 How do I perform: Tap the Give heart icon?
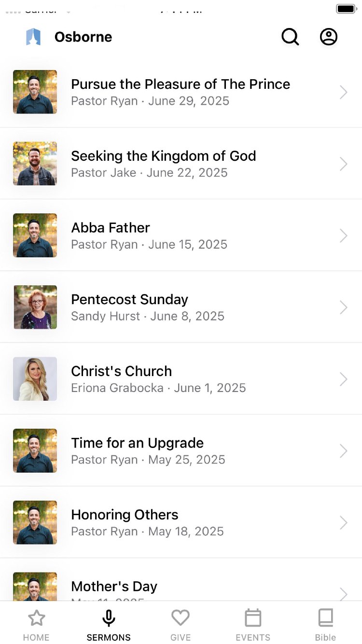click(x=181, y=617)
